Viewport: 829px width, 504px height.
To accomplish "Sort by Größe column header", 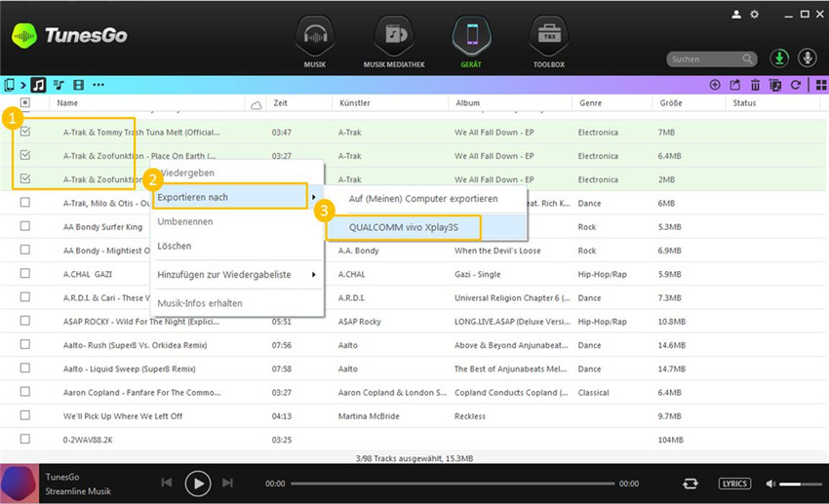I will click(x=671, y=103).
